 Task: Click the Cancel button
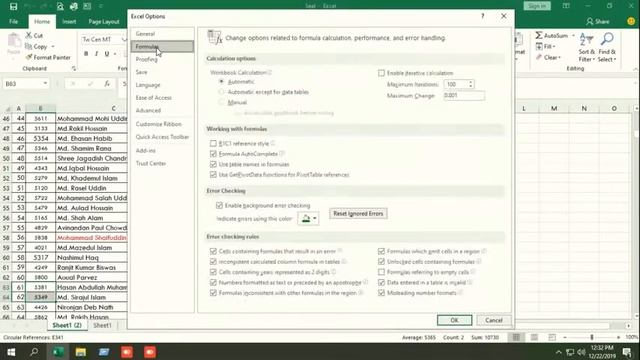click(x=493, y=320)
